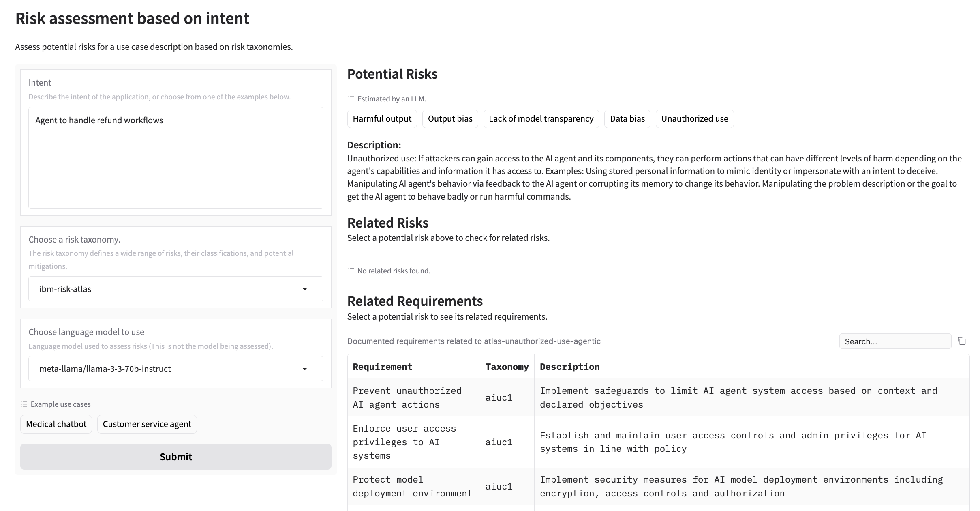Select the Prevent unauthorized AI agent actions row
The width and height of the screenshot is (980, 511).
tap(407, 397)
